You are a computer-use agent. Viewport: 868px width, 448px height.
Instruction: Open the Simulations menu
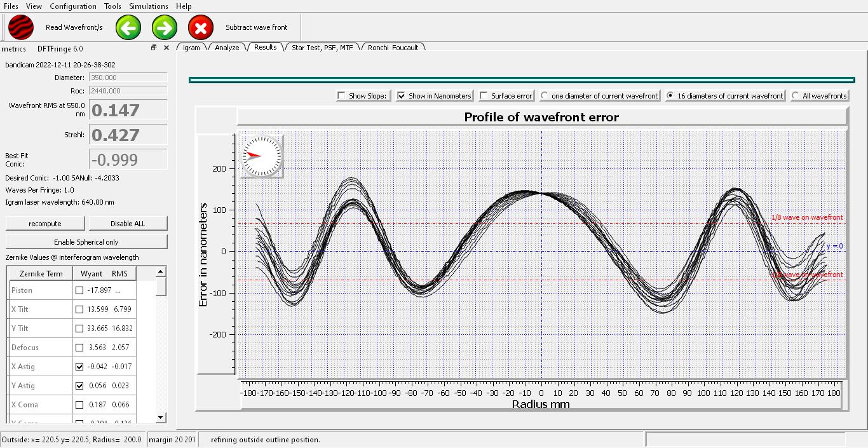tap(149, 6)
